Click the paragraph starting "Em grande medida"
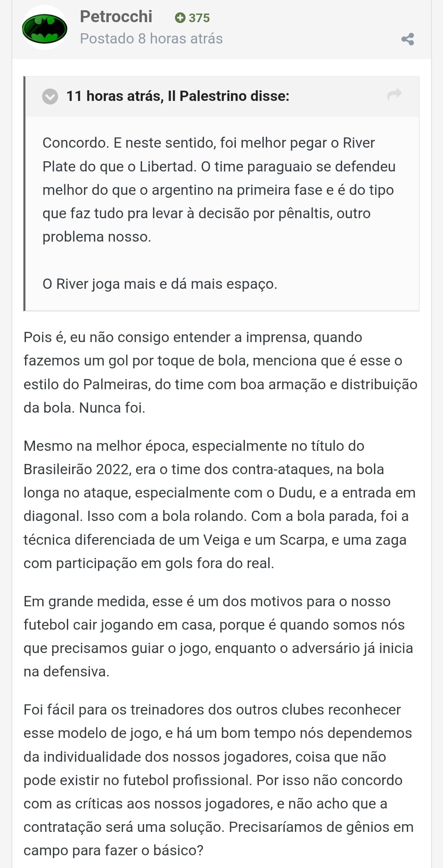The width and height of the screenshot is (443, 868). pos(218,636)
